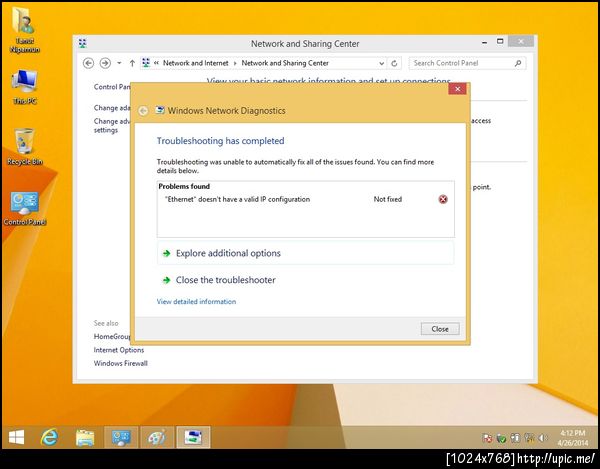Screen dimensions: 600x469
Task: Open the user folder desktop icon
Action: (24, 30)
